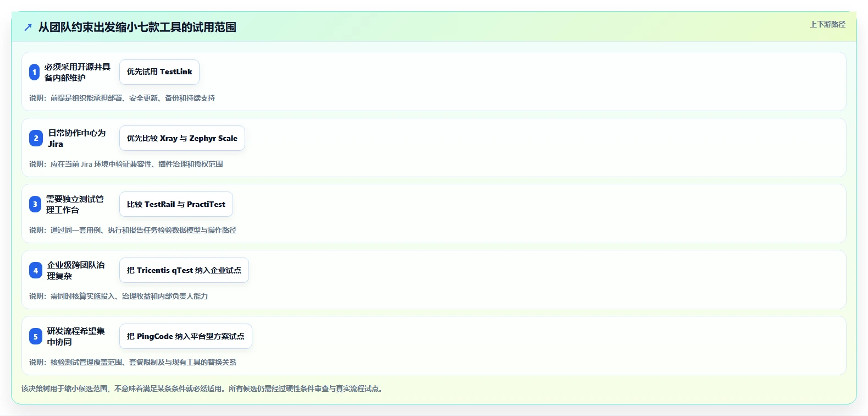
Task: Select 把 Tricentis qTest 纳入企业试点
Action: click(184, 270)
